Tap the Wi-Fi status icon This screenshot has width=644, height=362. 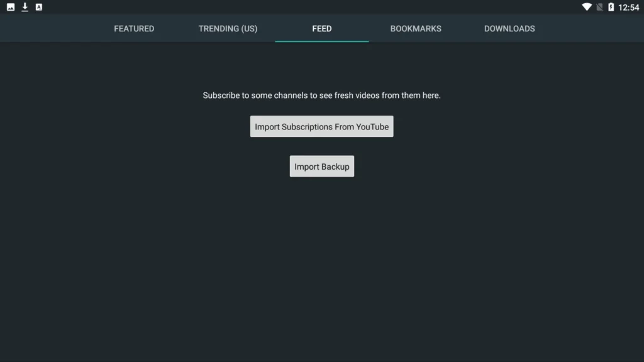(587, 7)
